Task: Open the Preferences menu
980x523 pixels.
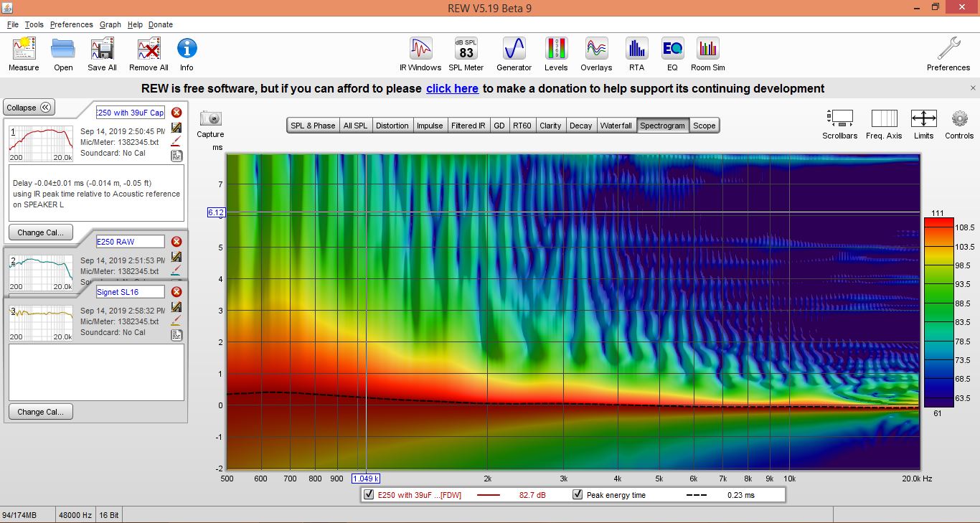Action: pyautogui.click(x=71, y=24)
